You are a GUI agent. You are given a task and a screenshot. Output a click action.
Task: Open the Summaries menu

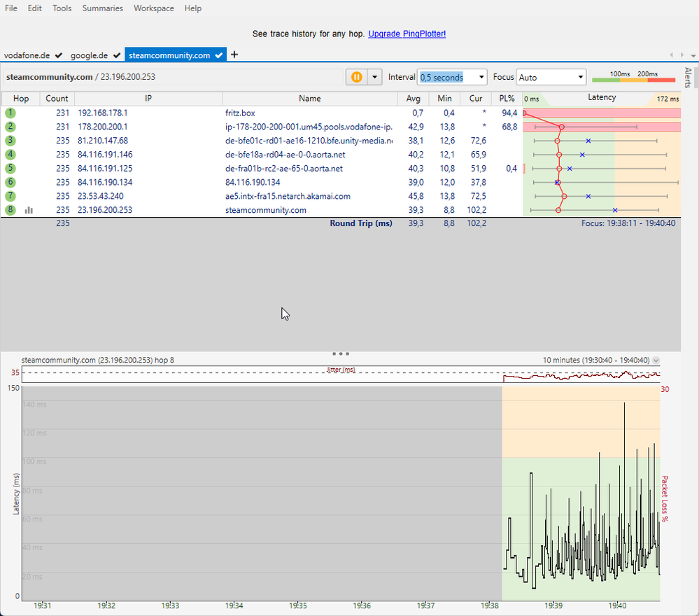103,8
